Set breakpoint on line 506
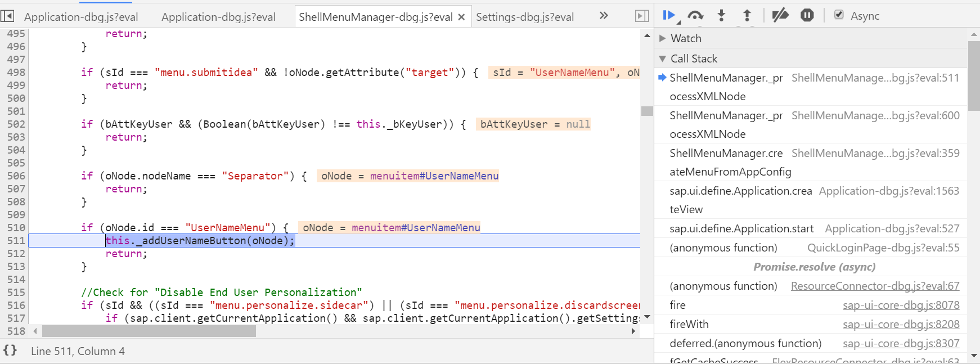This screenshot has width=980, height=364. (16, 176)
